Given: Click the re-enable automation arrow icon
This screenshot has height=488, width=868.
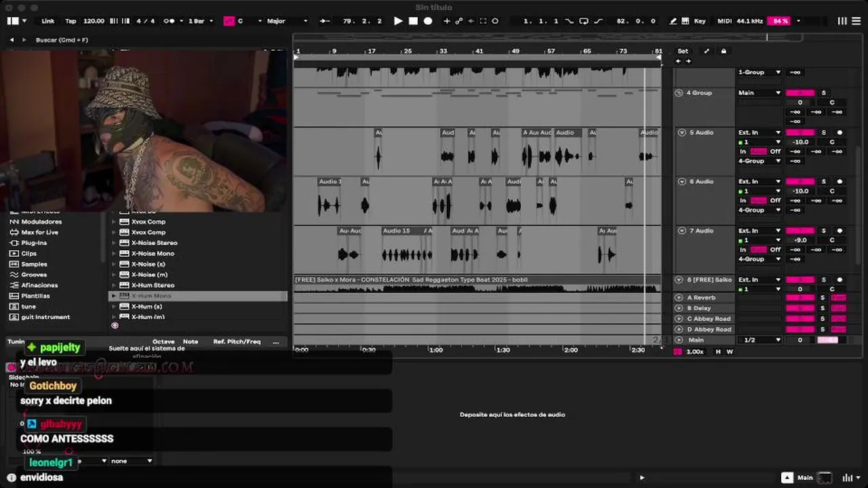Looking at the screenshot, I should coord(471,21).
